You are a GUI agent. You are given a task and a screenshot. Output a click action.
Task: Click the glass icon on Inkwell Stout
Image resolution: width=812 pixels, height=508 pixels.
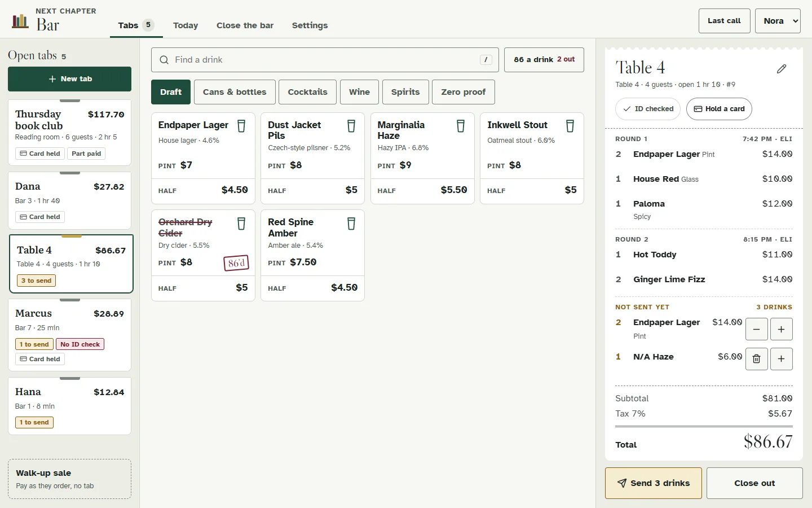click(570, 126)
